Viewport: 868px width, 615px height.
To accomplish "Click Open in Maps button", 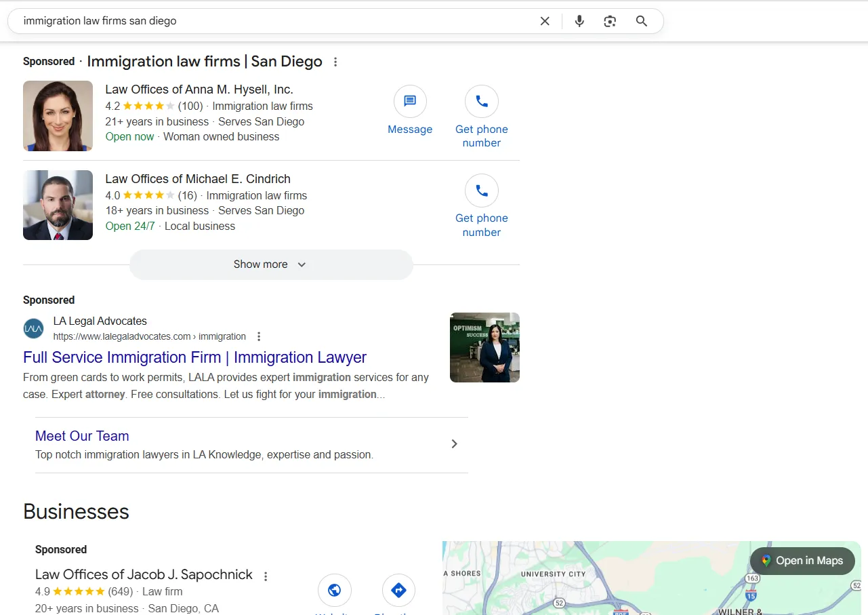I will 802,561.
